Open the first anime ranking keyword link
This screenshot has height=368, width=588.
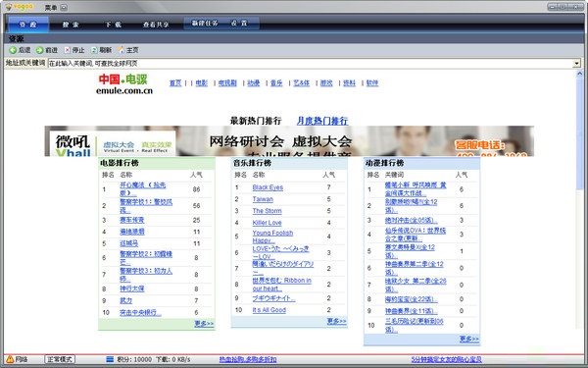tap(416, 188)
